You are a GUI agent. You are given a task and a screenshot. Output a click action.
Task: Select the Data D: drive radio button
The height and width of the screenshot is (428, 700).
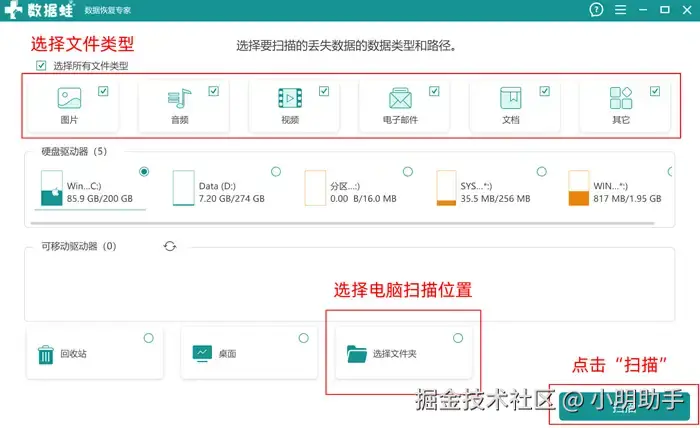point(276,171)
